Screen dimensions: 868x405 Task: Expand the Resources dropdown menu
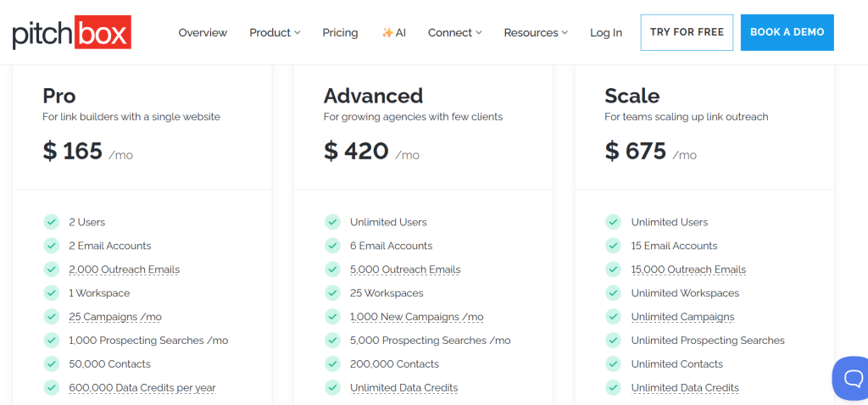[536, 33]
